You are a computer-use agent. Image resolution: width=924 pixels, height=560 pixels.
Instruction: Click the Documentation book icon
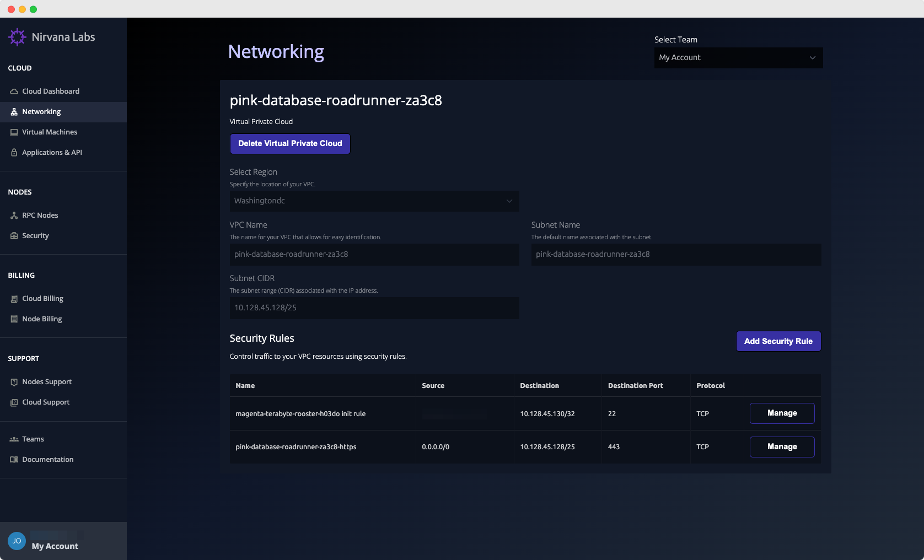[x=14, y=460]
